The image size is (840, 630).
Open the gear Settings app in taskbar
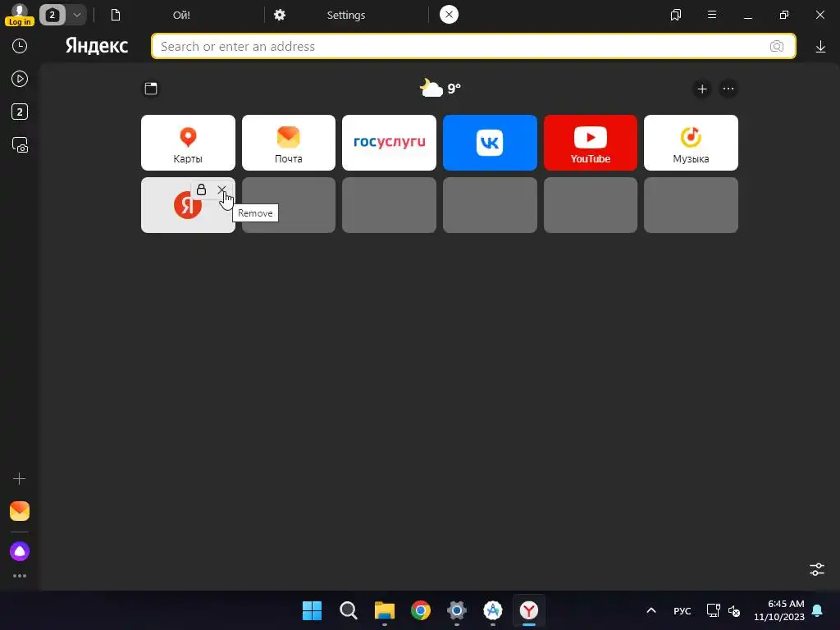[x=457, y=610]
